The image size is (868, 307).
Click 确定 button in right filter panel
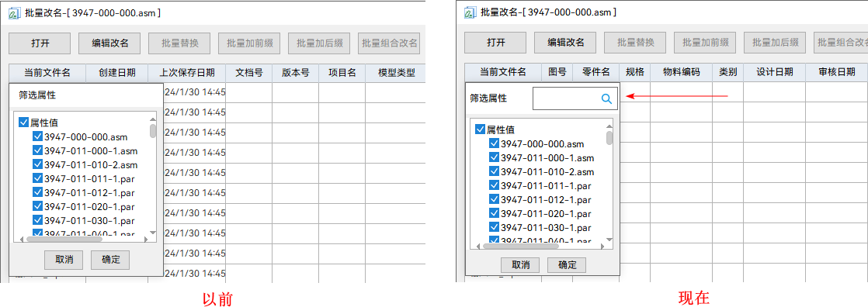click(566, 264)
